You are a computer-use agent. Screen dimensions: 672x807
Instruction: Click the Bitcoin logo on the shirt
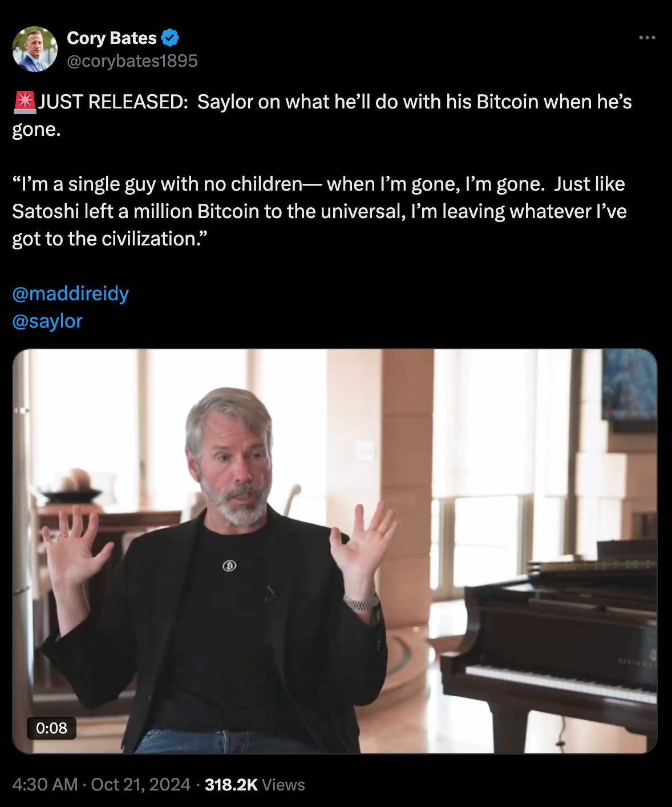(x=229, y=566)
